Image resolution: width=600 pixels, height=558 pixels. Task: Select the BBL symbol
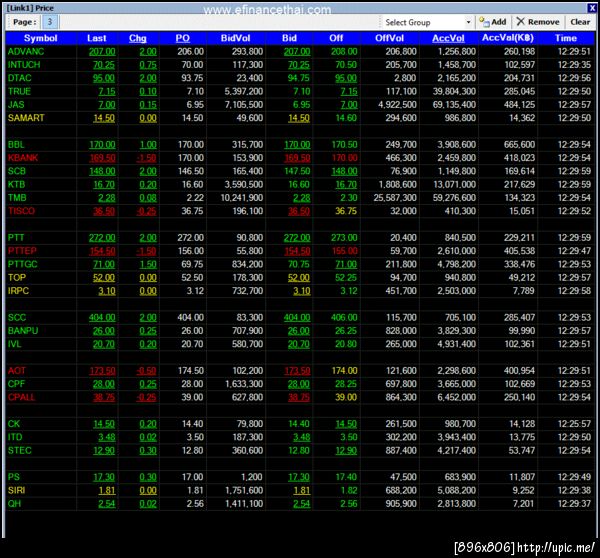[16, 145]
